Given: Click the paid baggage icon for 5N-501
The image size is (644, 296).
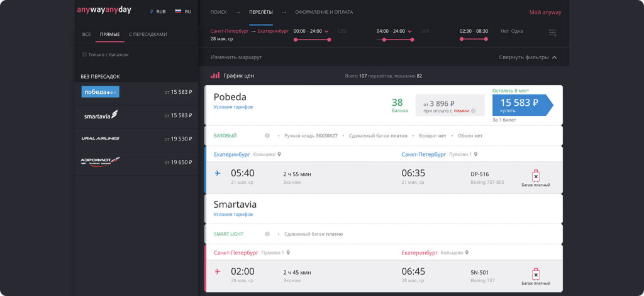Looking at the screenshot, I should pyautogui.click(x=536, y=274).
